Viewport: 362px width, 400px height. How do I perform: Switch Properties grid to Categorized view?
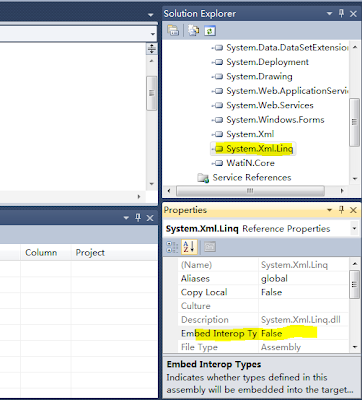pyautogui.click(x=172, y=247)
